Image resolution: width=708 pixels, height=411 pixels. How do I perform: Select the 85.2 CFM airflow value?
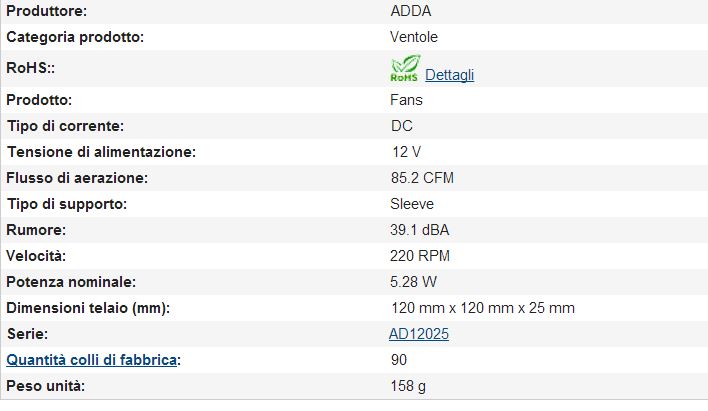(423, 178)
